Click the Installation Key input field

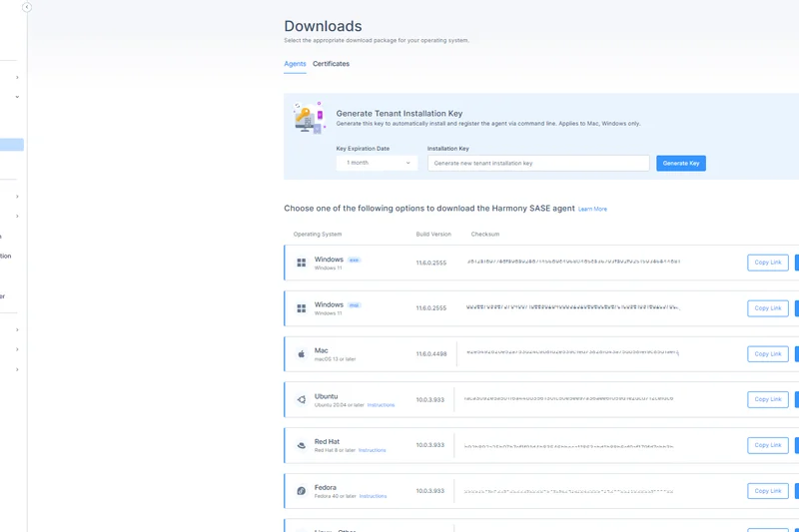[538, 163]
